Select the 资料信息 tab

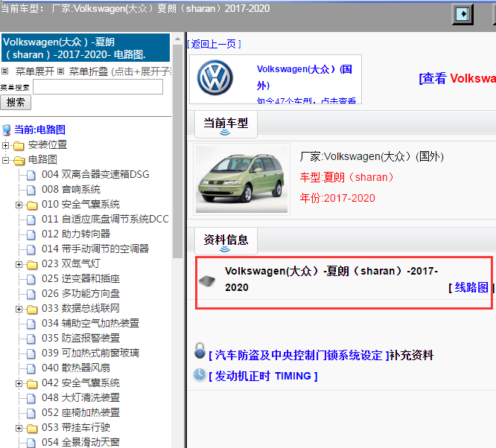point(226,240)
